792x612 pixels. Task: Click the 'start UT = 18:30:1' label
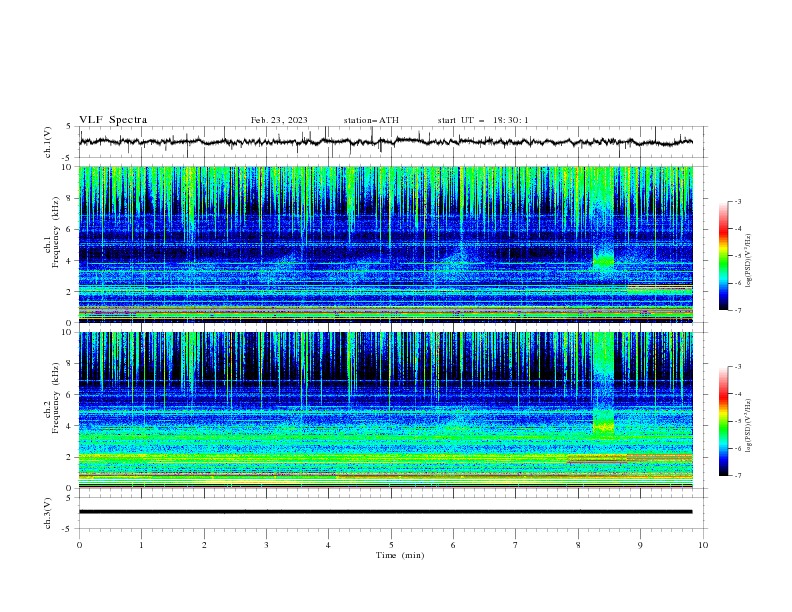tap(483, 120)
